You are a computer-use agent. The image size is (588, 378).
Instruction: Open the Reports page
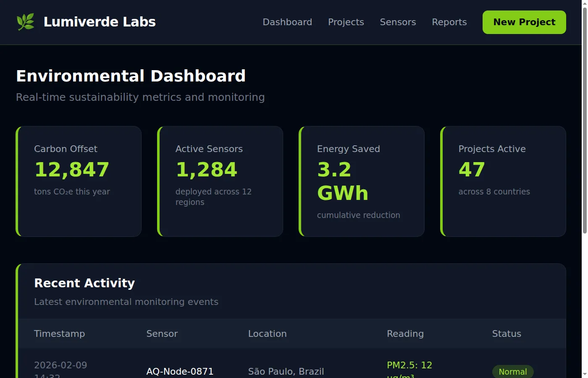point(449,22)
